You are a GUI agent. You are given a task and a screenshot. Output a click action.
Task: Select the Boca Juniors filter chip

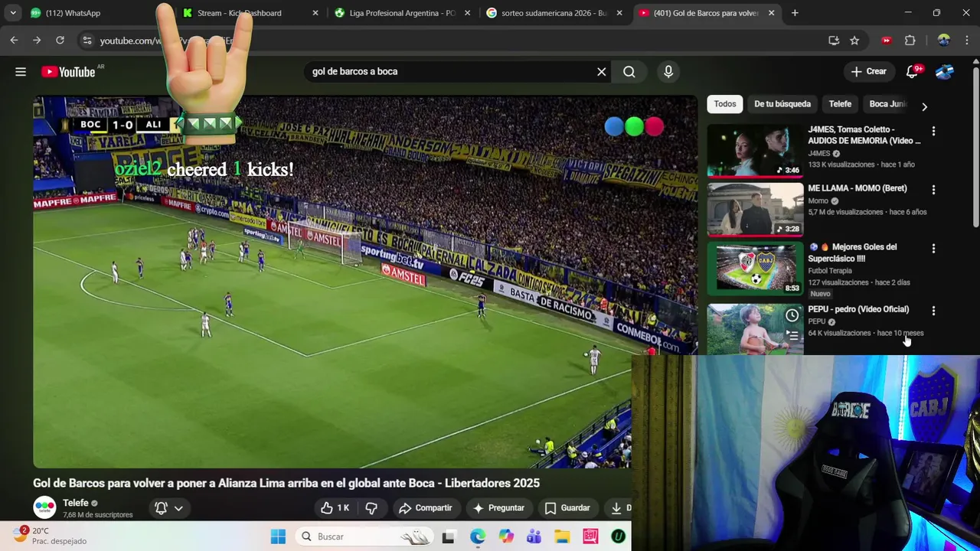click(887, 104)
